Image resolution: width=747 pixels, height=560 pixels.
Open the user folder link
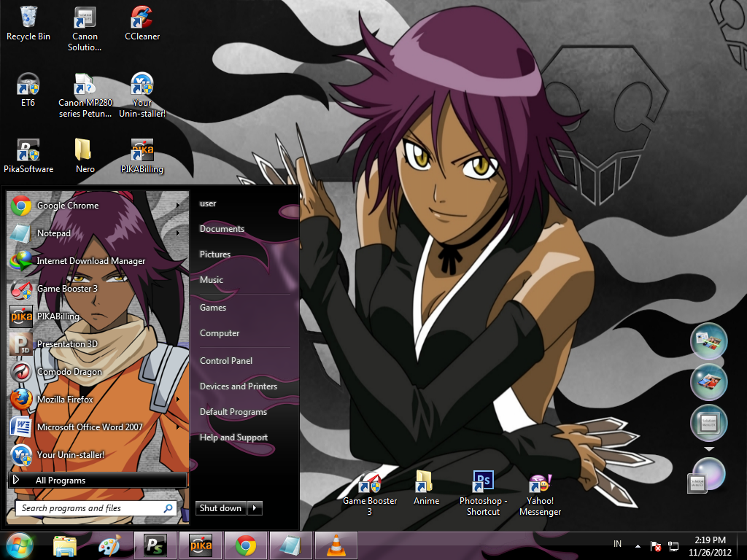coord(208,203)
